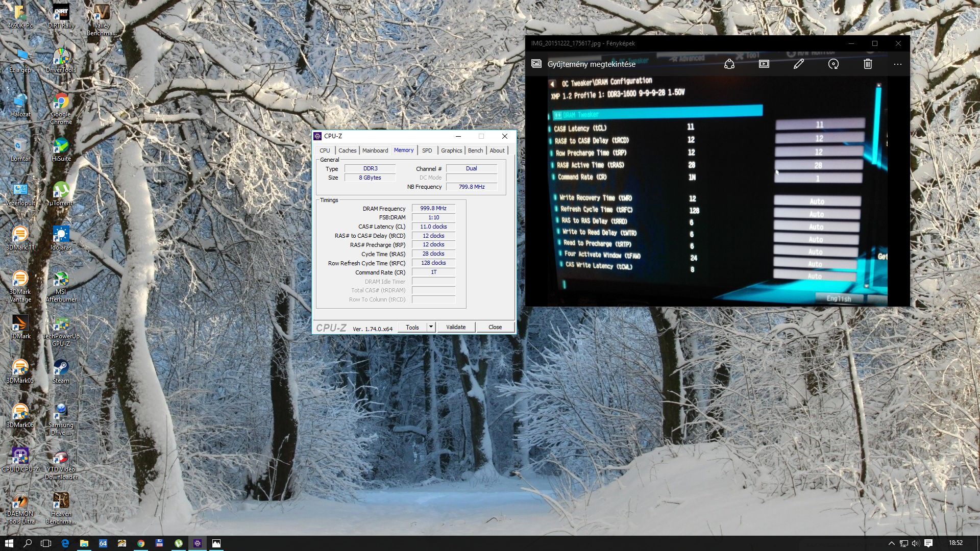Open the YTD Video Downloader desktop icon
Screen dimensions: 980x551
click(x=61, y=464)
